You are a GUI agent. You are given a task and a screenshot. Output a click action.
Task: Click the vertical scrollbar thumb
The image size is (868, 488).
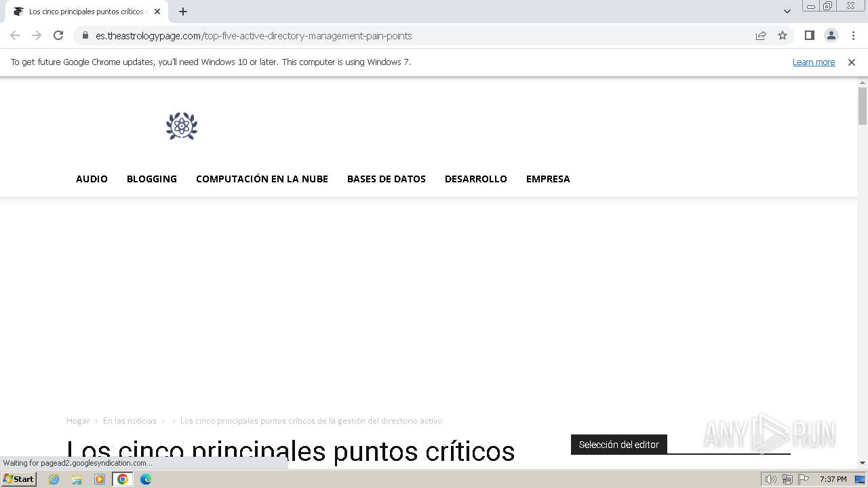[x=863, y=106]
